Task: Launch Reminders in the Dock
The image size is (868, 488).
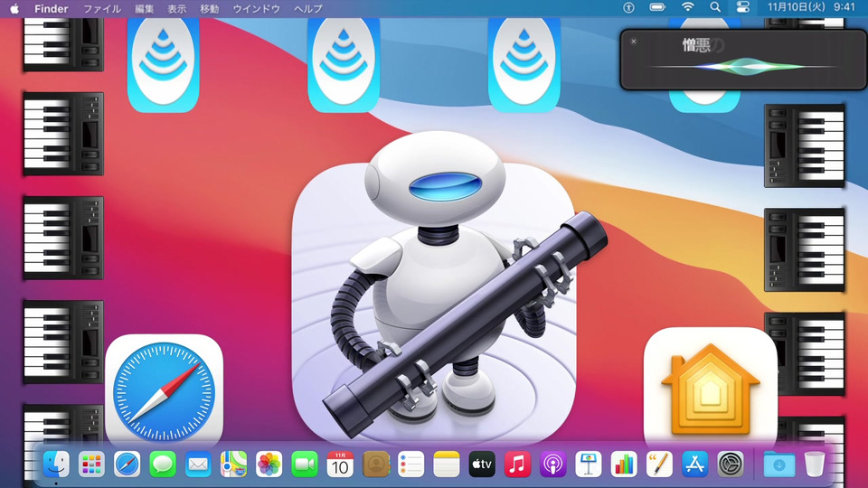Action: click(410, 465)
